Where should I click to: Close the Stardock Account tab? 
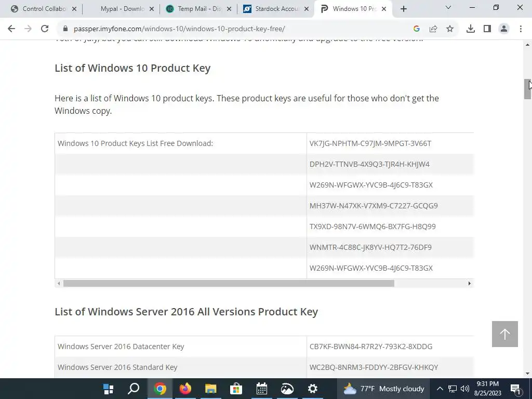pos(307,9)
